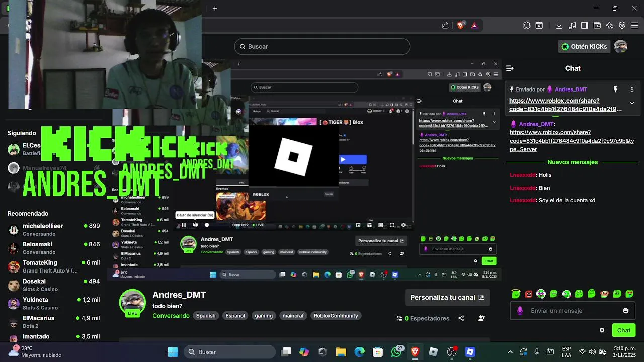Expand the pinned message chevron
Image resolution: width=644 pixels, height=362 pixels.
632,103
